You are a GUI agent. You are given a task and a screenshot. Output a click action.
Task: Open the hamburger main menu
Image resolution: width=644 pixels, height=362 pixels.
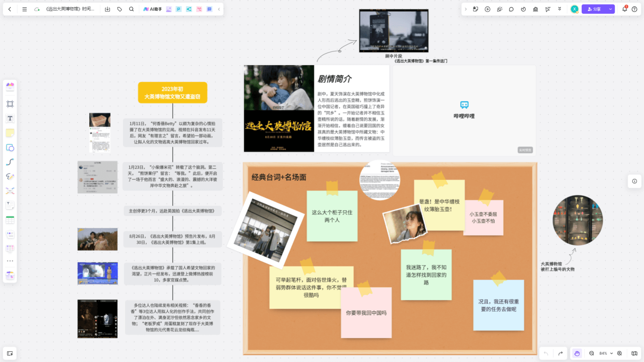pyautogui.click(x=25, y=9)
